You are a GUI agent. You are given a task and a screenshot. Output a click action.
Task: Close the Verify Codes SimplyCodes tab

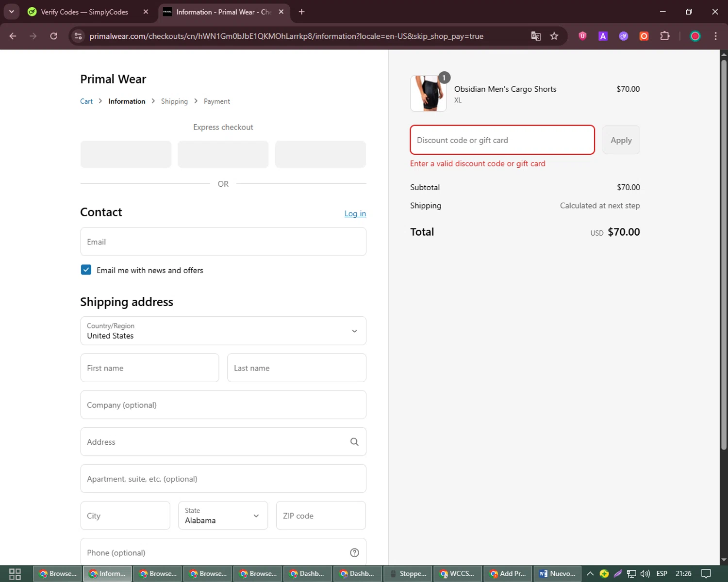(x=146, y=12)
